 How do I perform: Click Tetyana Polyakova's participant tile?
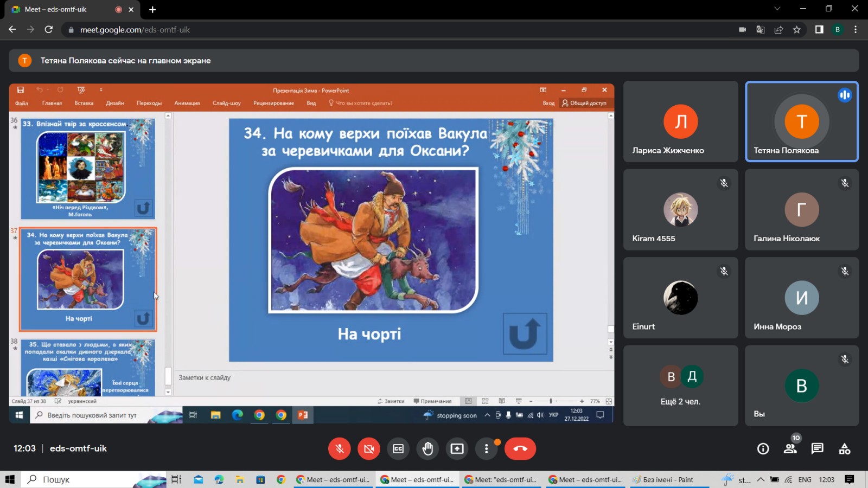tap(801, 121)
